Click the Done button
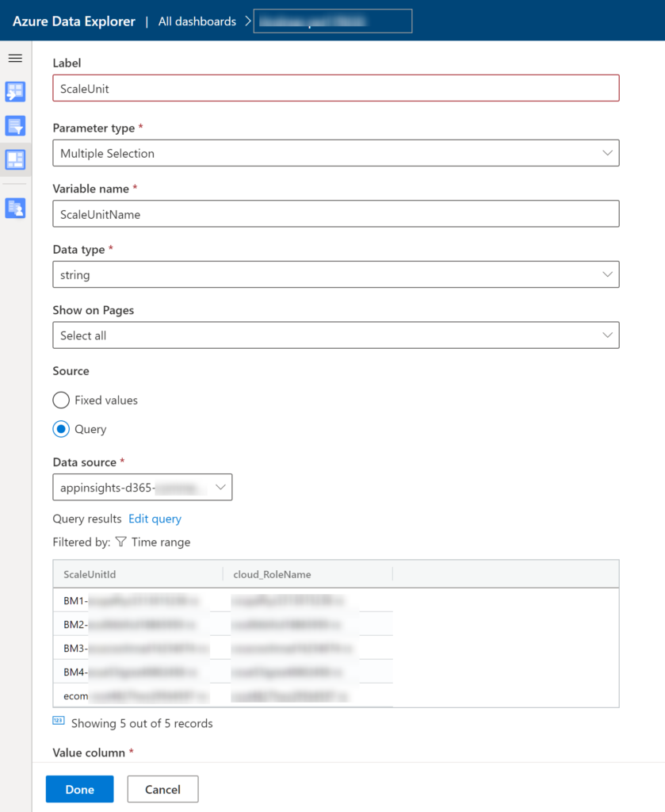Screen dimensions: 665x812 coord(80,789)
